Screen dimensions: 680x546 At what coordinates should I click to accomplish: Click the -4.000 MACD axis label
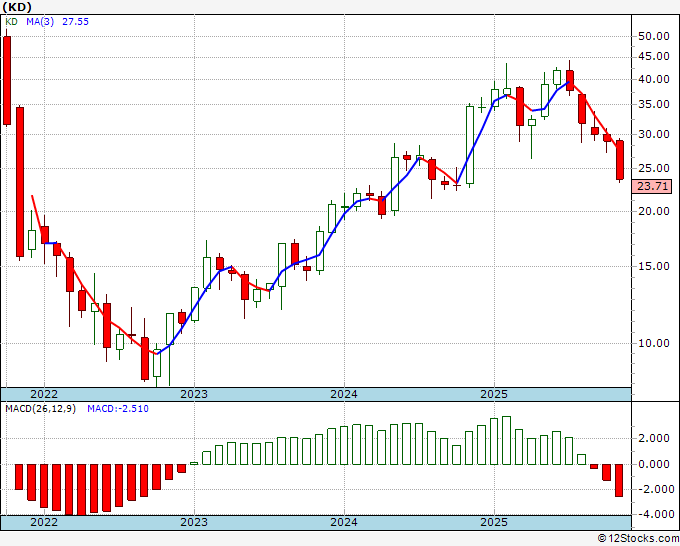click(654, 514)
